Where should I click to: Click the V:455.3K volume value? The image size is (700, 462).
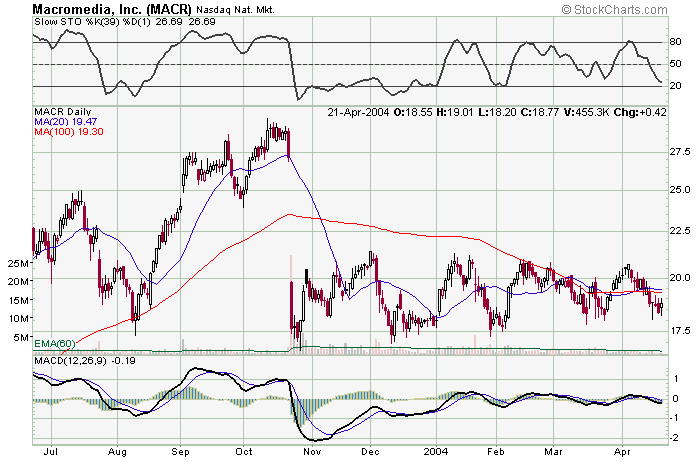(586, 112)
